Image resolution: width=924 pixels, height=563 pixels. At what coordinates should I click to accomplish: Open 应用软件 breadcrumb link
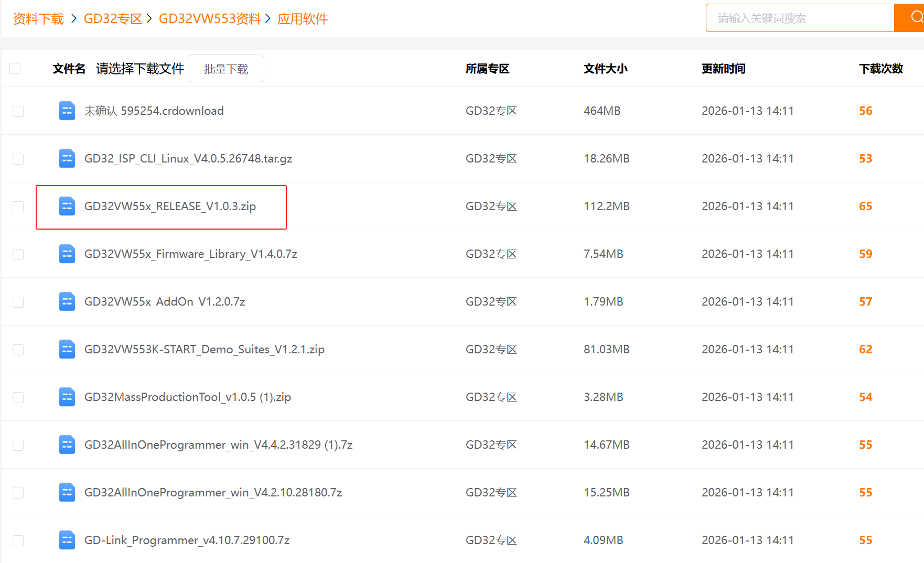tap(303, 19)
